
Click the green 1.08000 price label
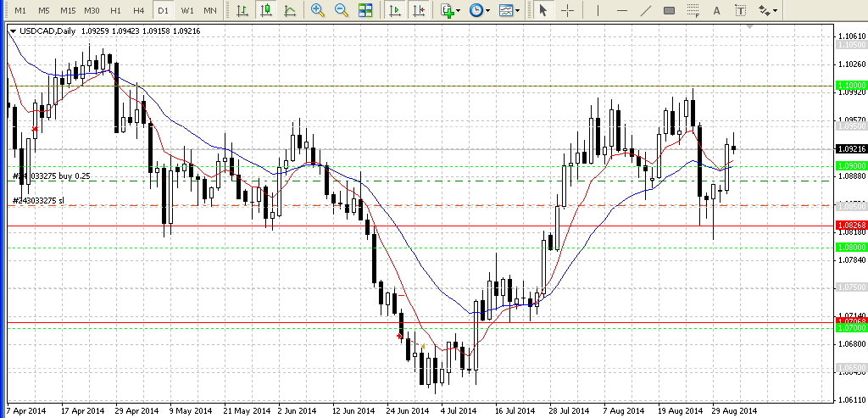pyautogui.click(x=851, y=248)
